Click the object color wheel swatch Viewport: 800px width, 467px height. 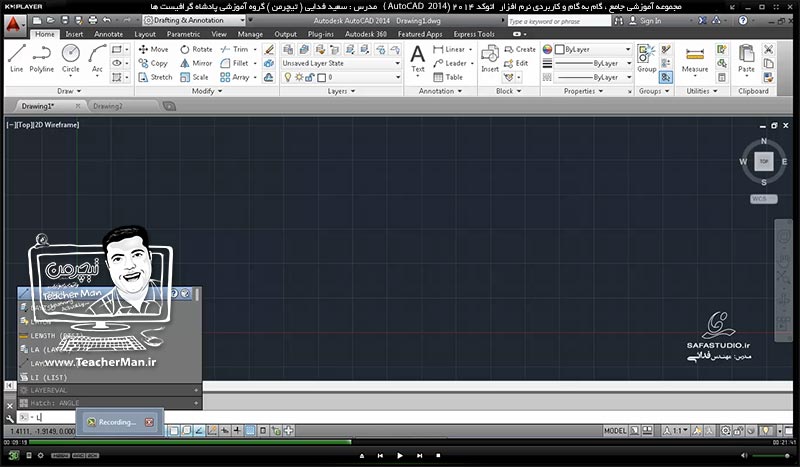[547, 50]
